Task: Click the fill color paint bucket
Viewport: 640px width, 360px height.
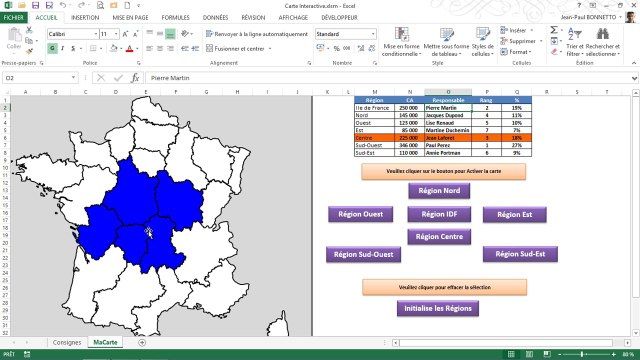Action: [x=114, y=49]
